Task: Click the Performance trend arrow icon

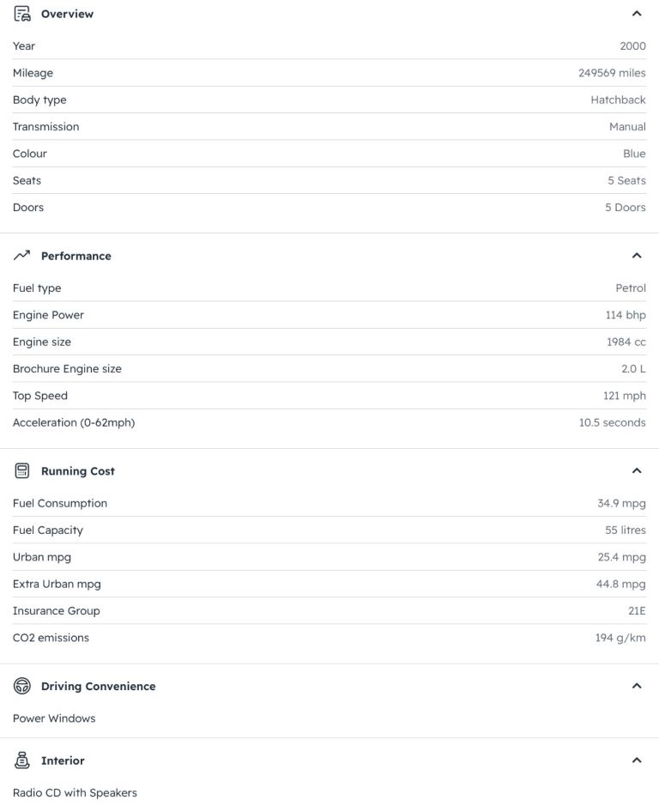Action: tap(21, 255)
